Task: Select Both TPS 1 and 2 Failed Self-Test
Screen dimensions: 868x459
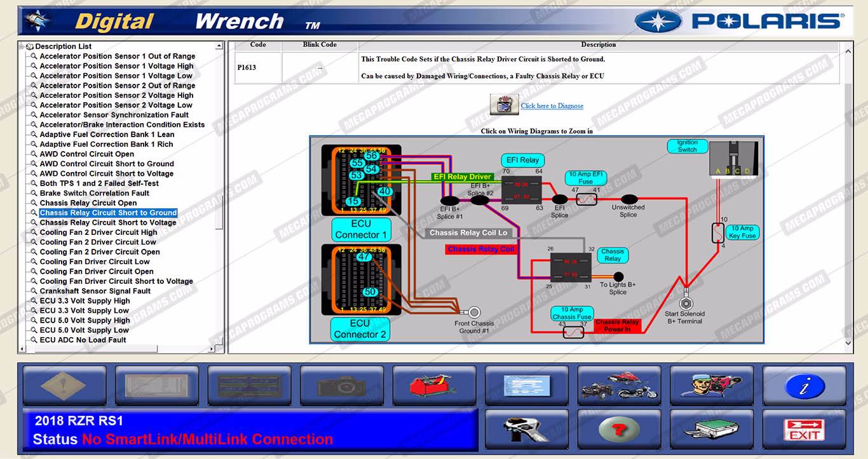Action: (99, 183)
